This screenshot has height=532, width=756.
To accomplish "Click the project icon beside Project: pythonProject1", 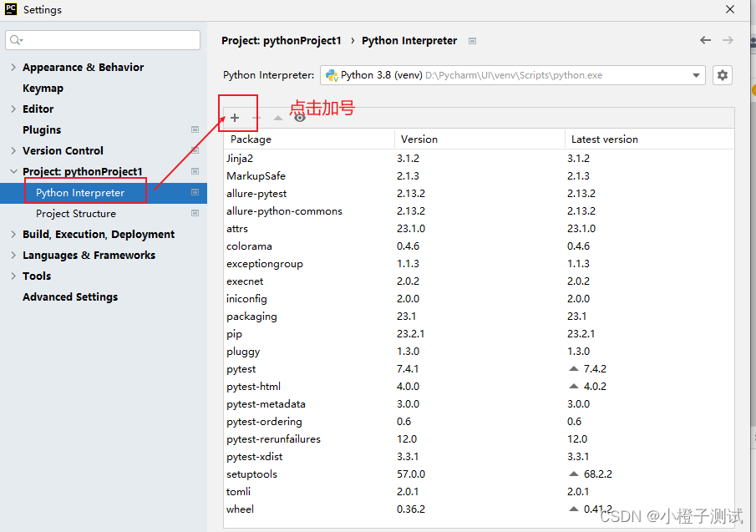I will (x=195, y=171).
